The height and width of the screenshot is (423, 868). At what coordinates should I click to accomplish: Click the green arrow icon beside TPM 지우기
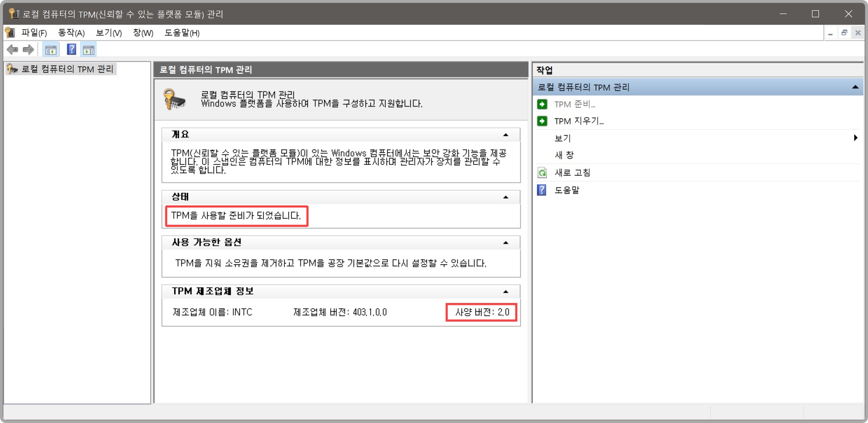(x=542, y=121)
